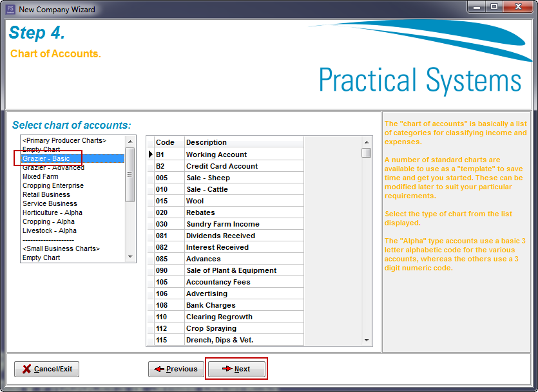Click code cell 105
538x392 pixels.
[169, 282]
